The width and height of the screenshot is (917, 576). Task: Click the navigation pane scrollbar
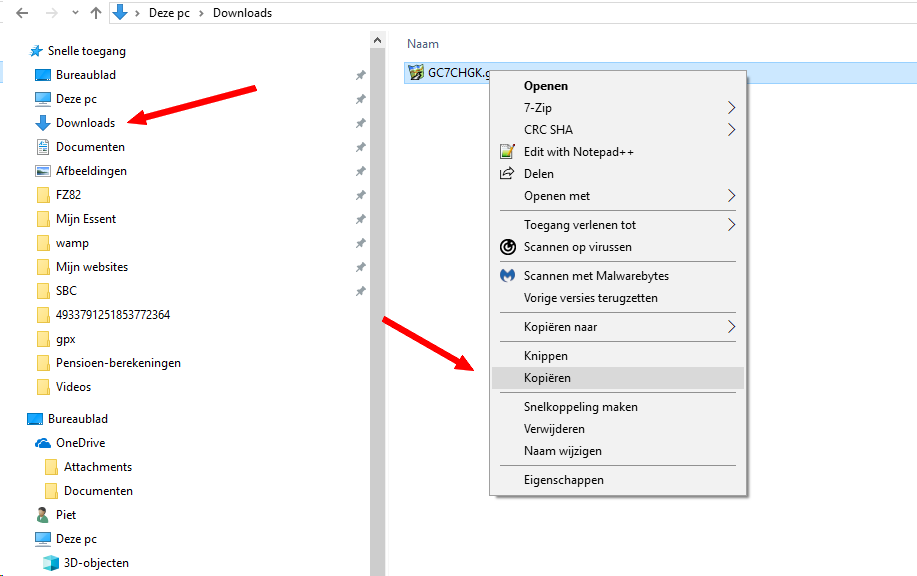click(x=377, y=300)
